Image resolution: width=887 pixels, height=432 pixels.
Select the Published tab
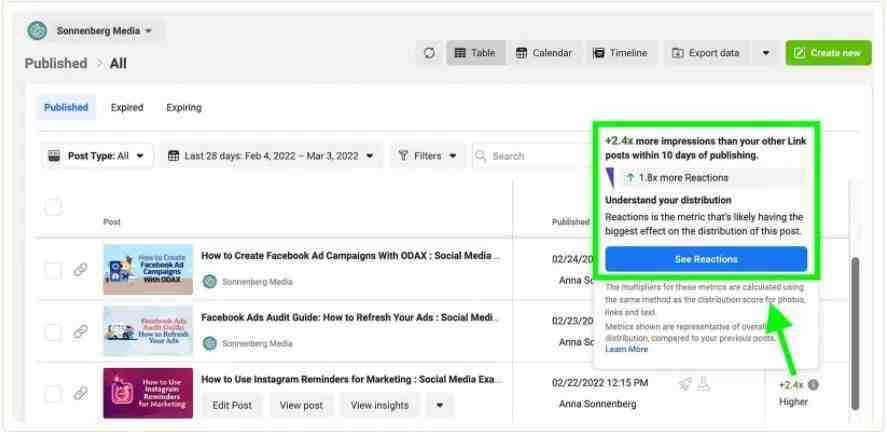coord(66,107)
